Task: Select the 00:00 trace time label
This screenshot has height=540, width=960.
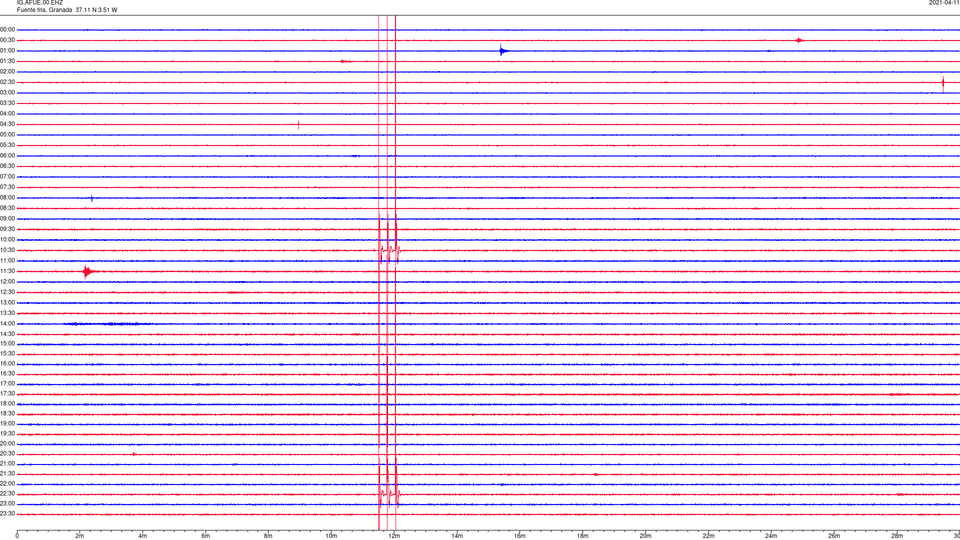Action: (x=8, y=29)
